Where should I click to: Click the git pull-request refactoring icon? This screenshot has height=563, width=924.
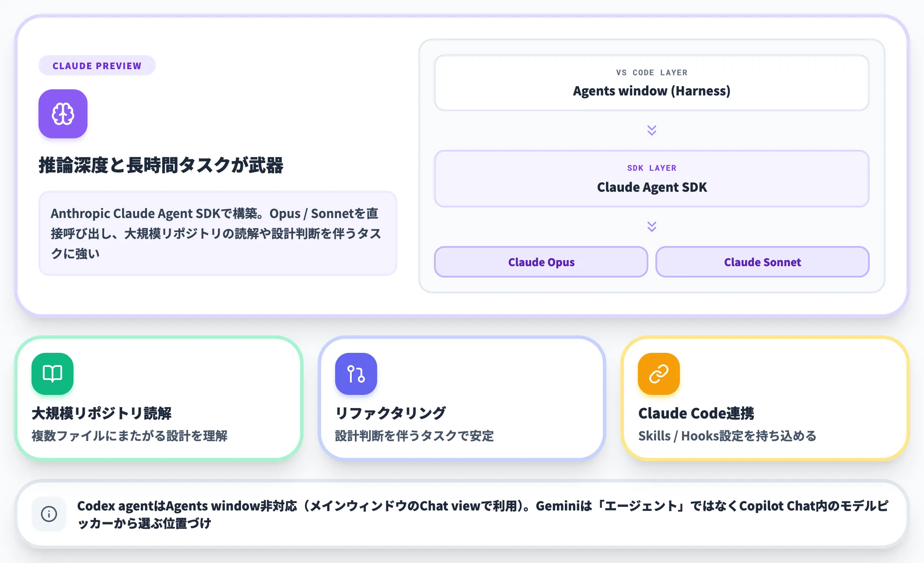coord(356,374)
